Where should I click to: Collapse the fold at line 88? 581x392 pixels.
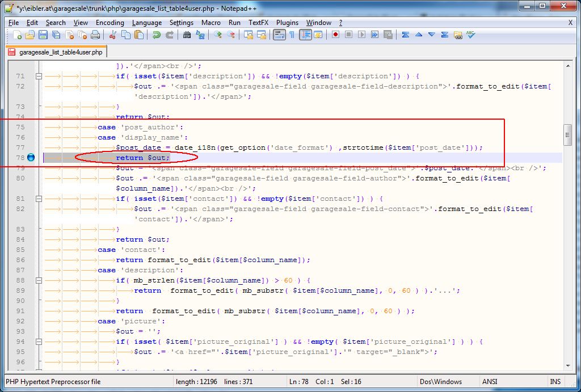(x=39, y=280)
